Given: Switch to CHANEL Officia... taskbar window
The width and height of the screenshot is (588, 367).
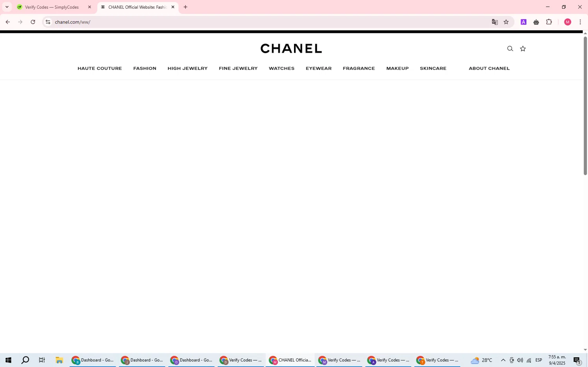Looking at the screenshot, I should click(290, 360).
